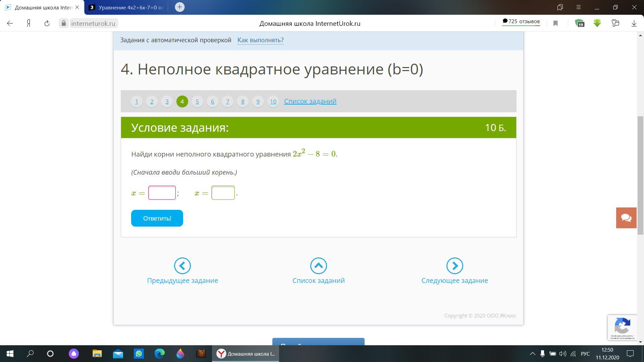Click the first x answer field
The width and height of the screenshot is (644, 362).
162,193
